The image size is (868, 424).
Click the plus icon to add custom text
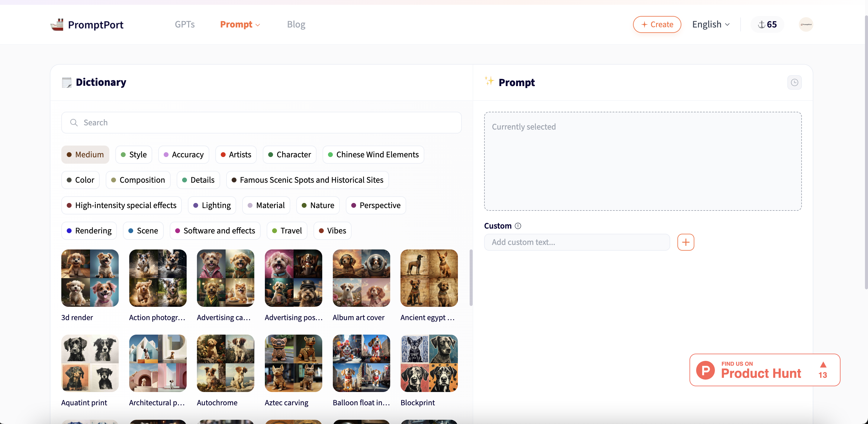685,242
